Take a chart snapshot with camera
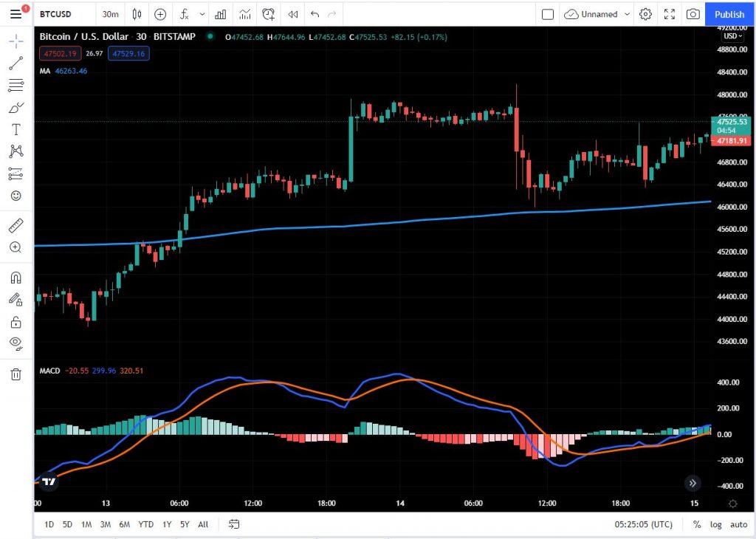756x539 pixels. coord(693,15)
